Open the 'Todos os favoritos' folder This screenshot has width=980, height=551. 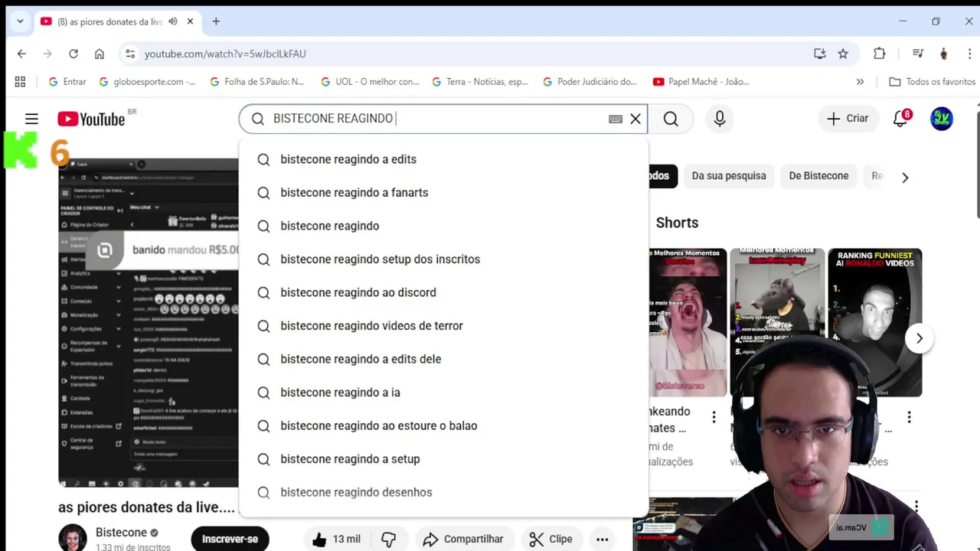[x=932, y=82]
